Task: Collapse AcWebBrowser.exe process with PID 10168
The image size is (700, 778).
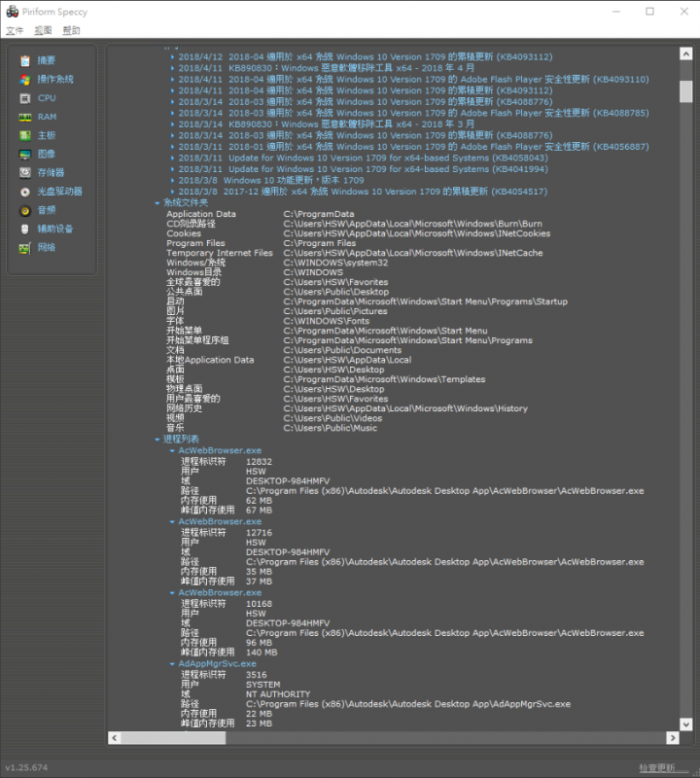Action: pos(172,593)
